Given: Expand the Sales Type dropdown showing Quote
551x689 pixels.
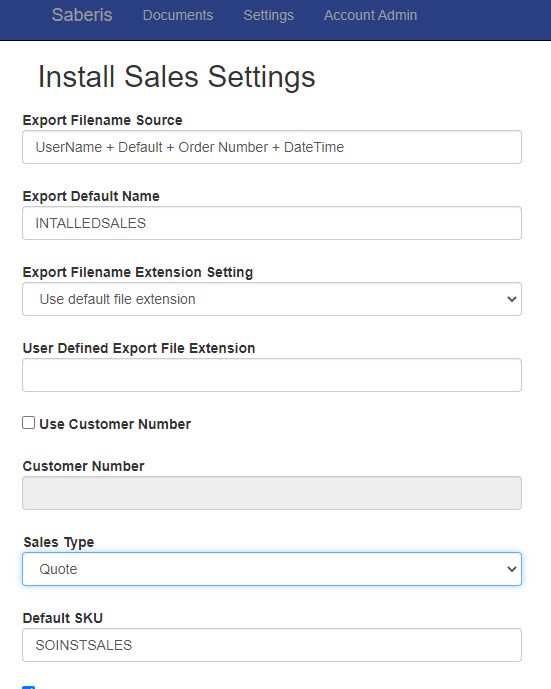Looking at the screenshot, I should point(272,569).
